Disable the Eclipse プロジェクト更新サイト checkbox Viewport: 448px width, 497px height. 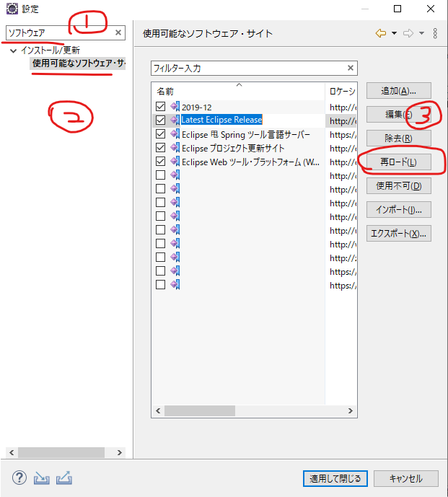pos(160,148)
